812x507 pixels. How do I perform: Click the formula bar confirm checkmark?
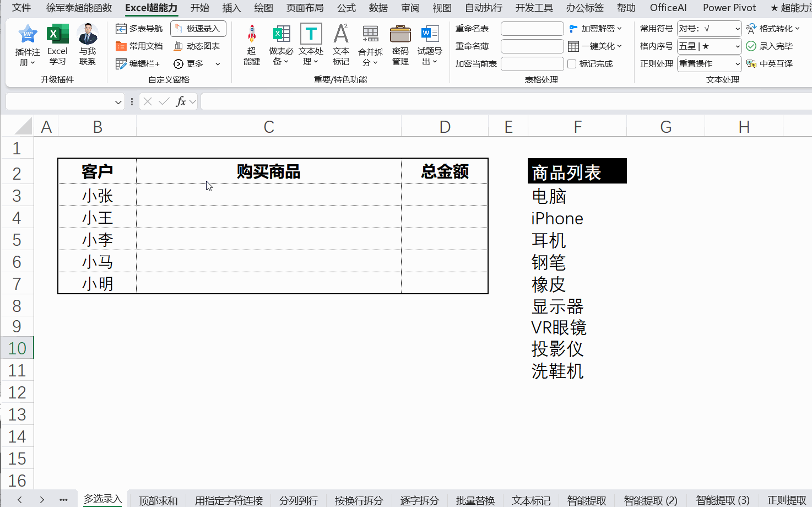point(164,101)
